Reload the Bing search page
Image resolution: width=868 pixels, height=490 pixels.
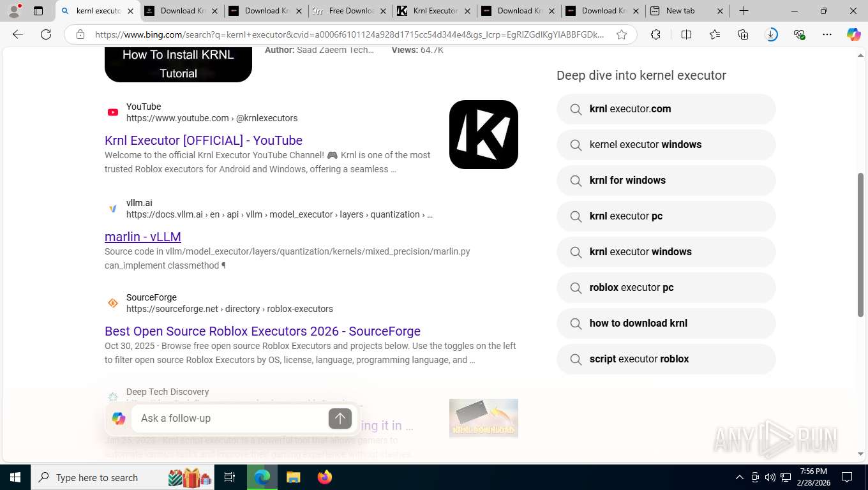[46, 34]
